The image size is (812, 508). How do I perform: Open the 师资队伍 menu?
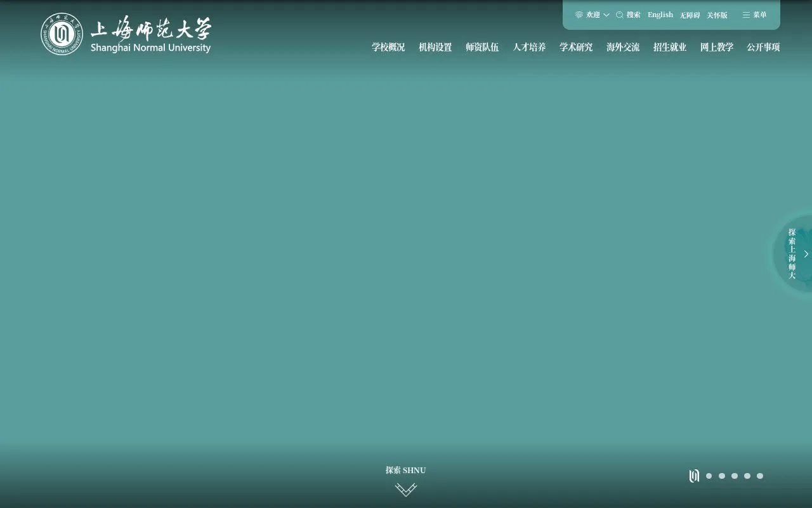coord(482,47)
